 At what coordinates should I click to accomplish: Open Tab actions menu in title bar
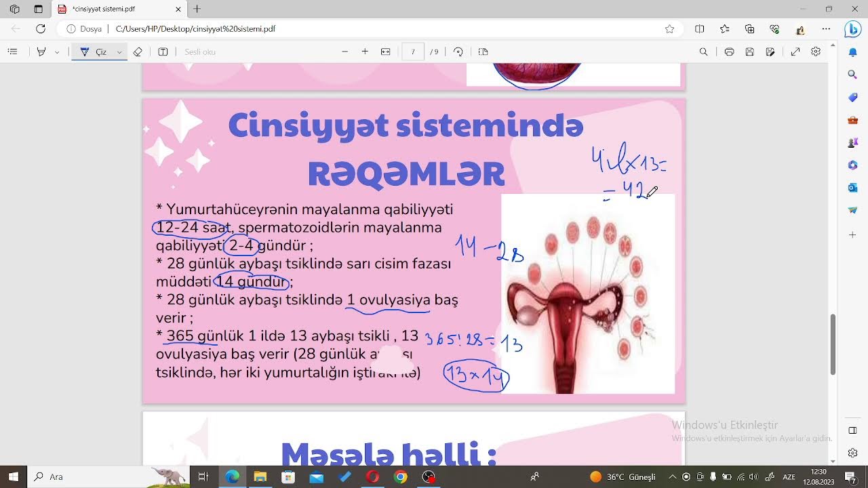(38, 9)
